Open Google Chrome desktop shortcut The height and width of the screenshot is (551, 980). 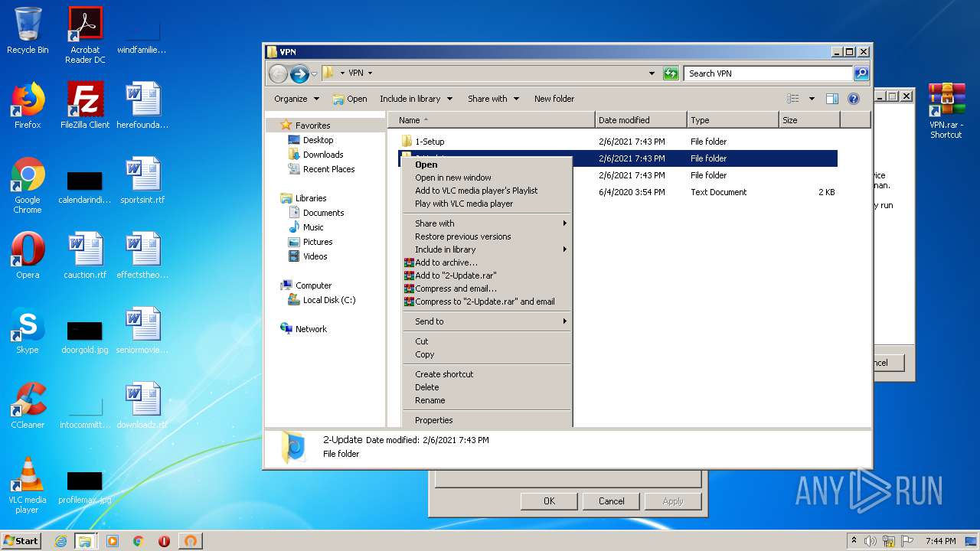28,186
